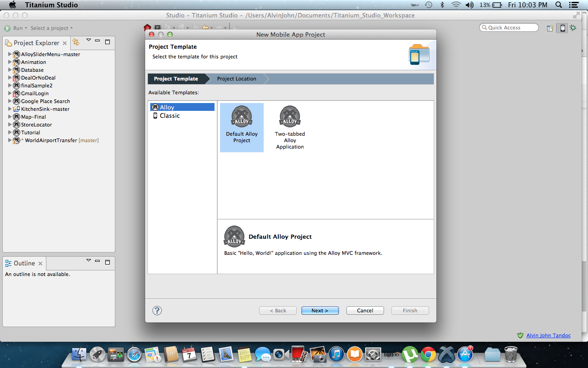Open Safari from the dock
The image size is (588, 368).
[x=134, y=354]
